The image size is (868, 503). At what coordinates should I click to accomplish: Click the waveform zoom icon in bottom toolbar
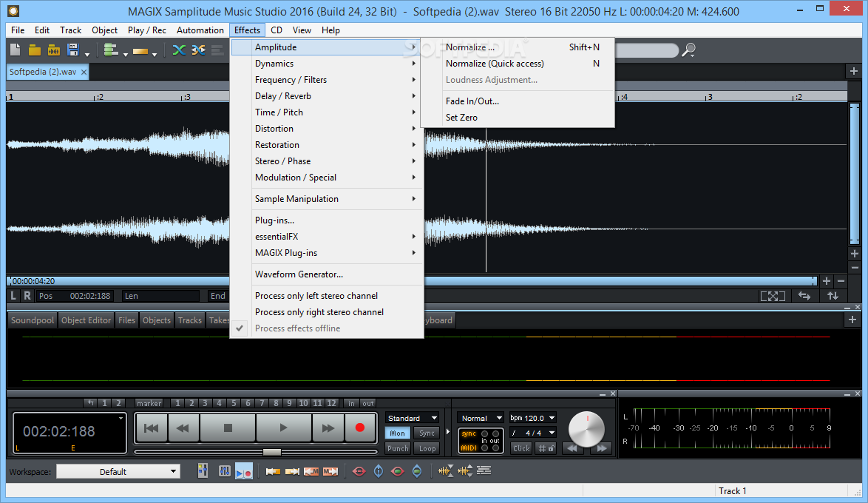(x=446, y=471)
